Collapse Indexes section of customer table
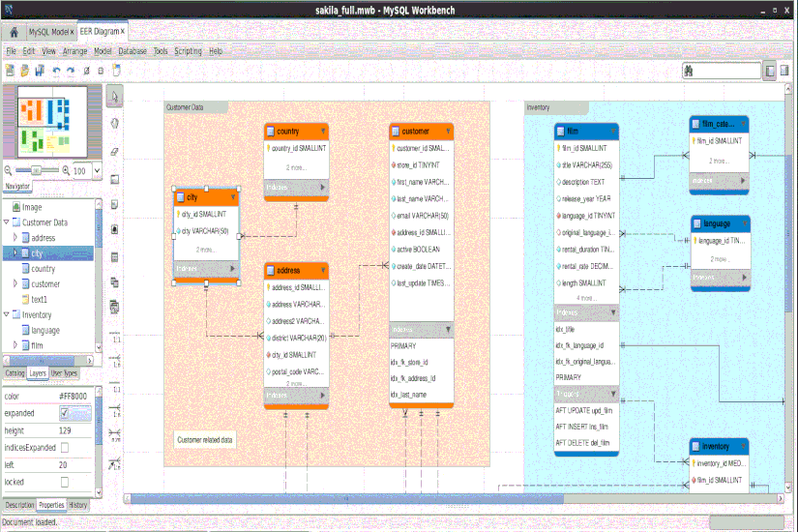798x532 pixels. tap(448, 330)
